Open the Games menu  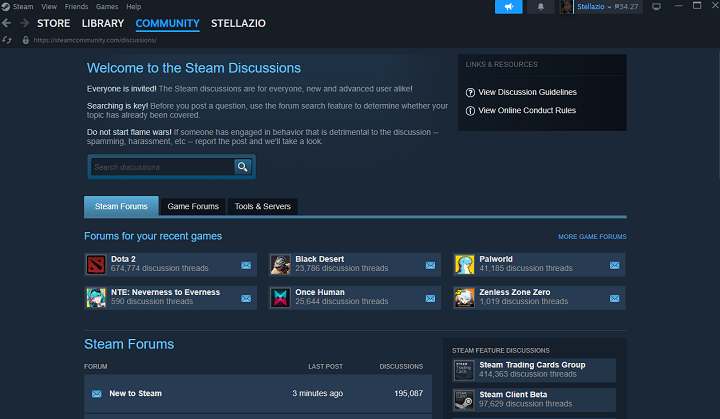107,6
